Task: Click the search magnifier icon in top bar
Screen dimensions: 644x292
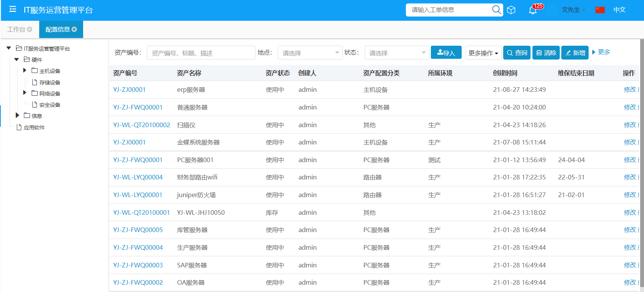Action: (x=496, y=10)
